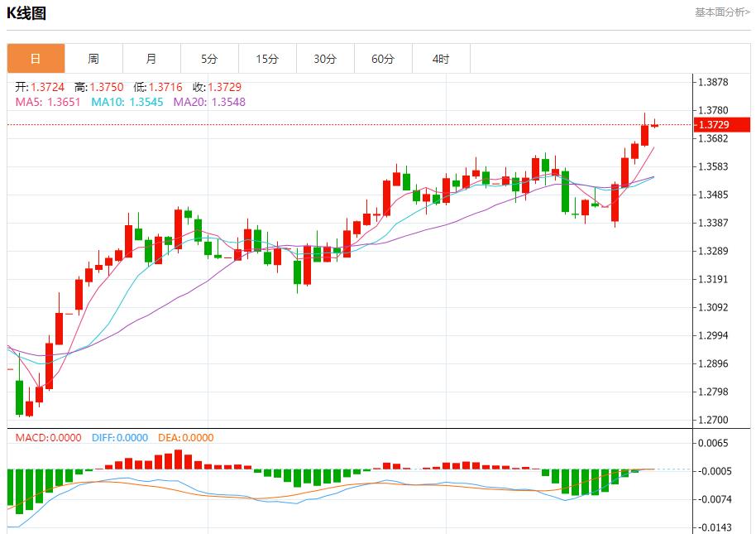Select the 周 weekly chart tab
This screenshot has height=534, width=756.
pyautogui.click(x=93, y=59)
